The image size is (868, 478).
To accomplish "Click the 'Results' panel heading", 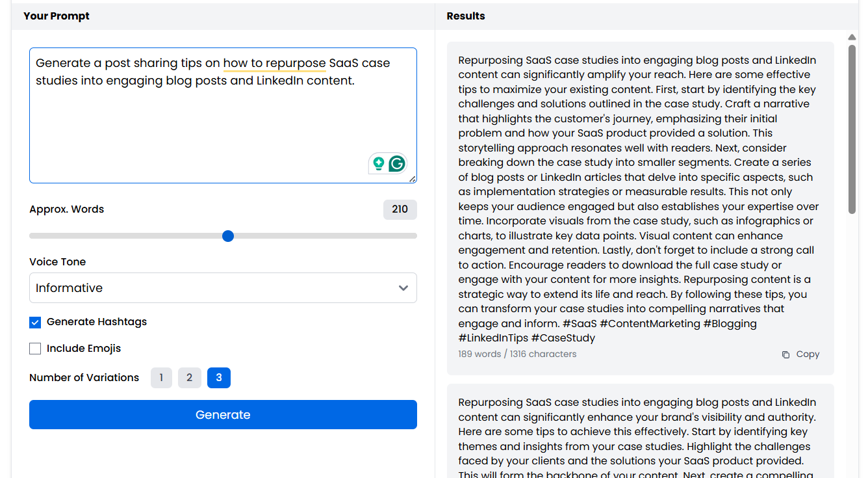I will click(x=466, y=16).
